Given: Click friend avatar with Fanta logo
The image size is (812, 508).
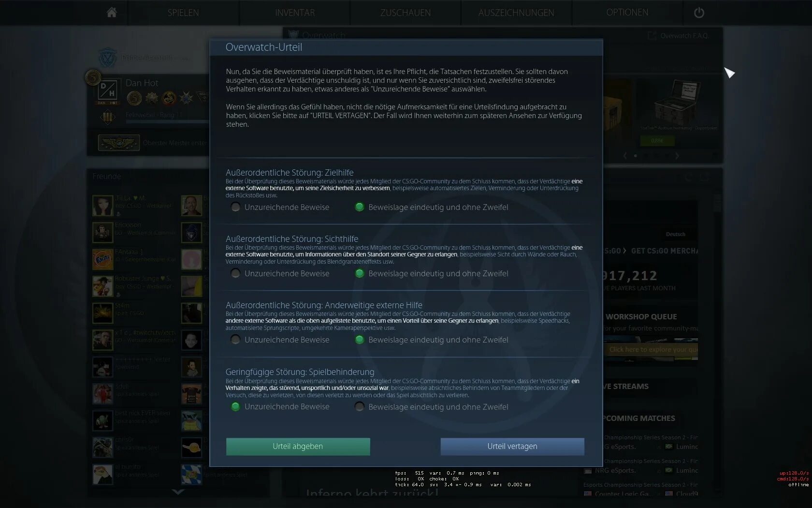Looking at the screenshot, I should (x=102, y=259).
